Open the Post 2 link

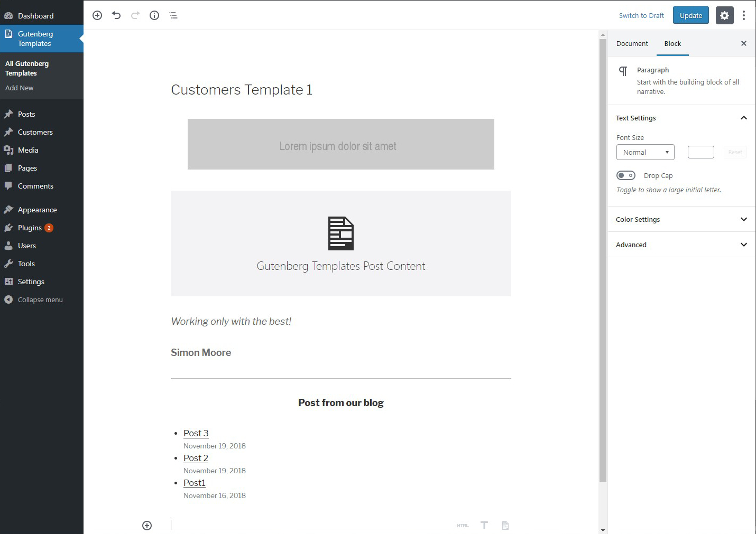[196, 458]
